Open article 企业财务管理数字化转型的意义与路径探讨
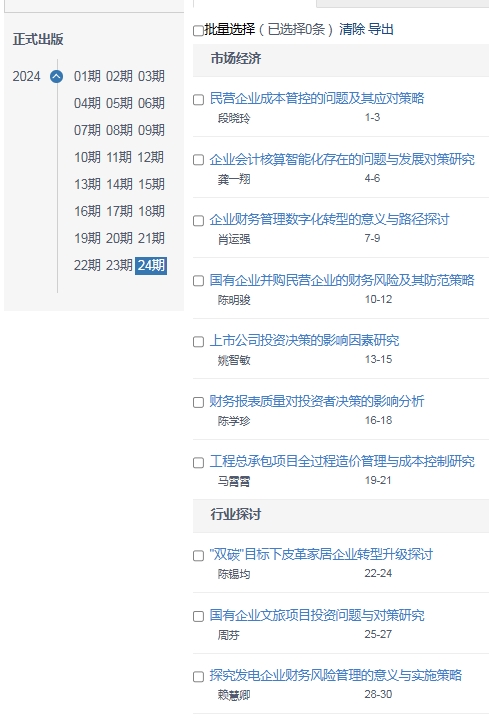Image resolution: width=489 pixels, height=720 pixels. click(329, 219)
